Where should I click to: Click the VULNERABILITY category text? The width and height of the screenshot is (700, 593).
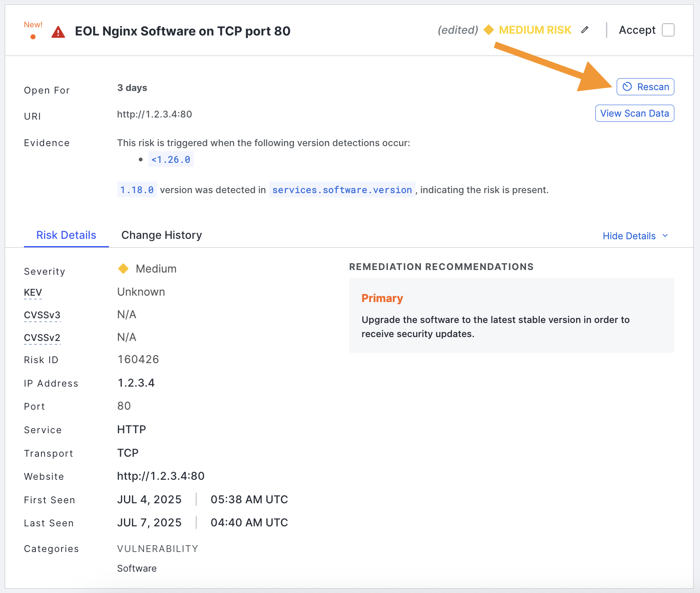[158, 549]
